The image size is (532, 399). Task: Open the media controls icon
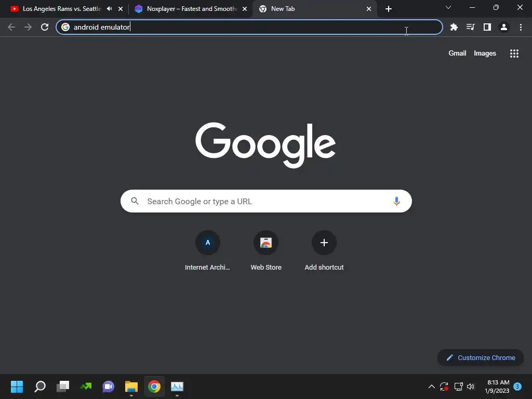click(x=470, y=27)
